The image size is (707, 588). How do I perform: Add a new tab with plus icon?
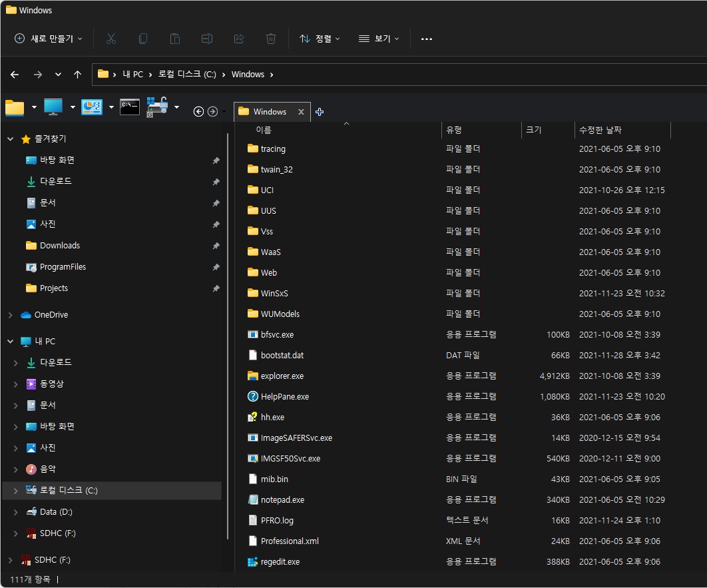pyautogui.click(x=320, y=112)
